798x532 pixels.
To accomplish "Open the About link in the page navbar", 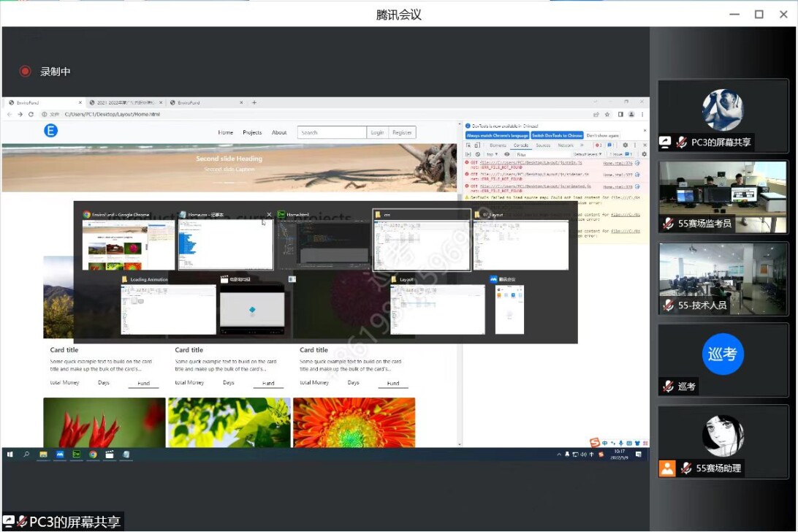I will point(279,132).
